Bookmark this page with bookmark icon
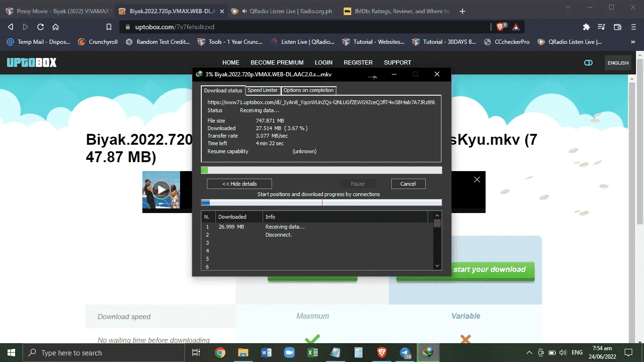This screenshot has width=644, height=362. [109, 27]
